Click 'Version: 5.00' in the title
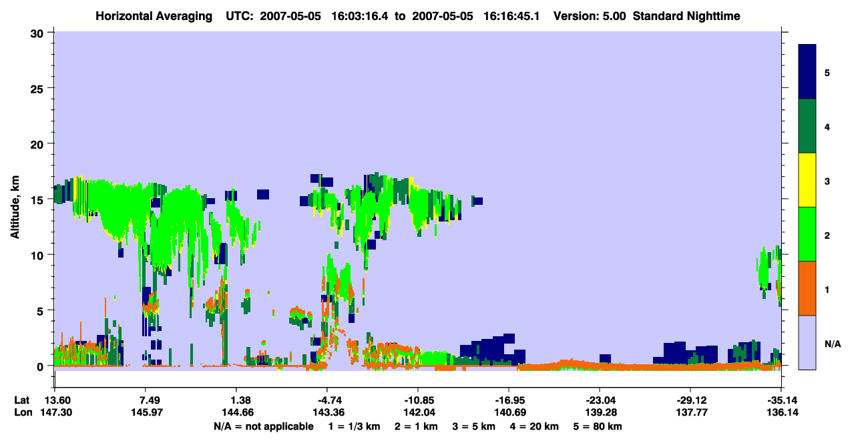Screen dimensions: 868x445 (x=590, y=16)
